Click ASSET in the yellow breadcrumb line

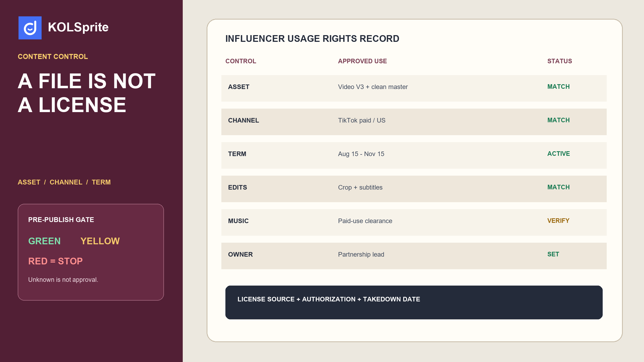coord(29,182)
